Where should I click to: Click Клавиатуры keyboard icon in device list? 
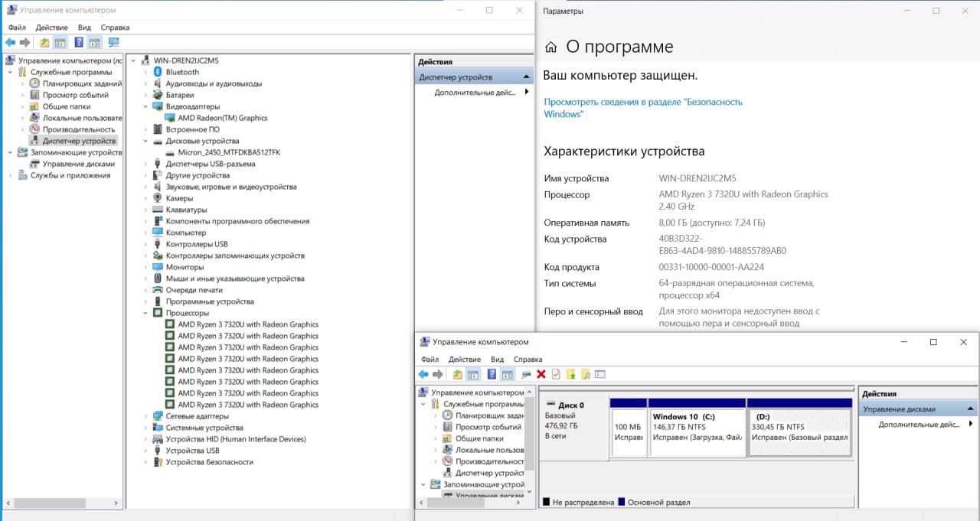(x=158, y=210)
